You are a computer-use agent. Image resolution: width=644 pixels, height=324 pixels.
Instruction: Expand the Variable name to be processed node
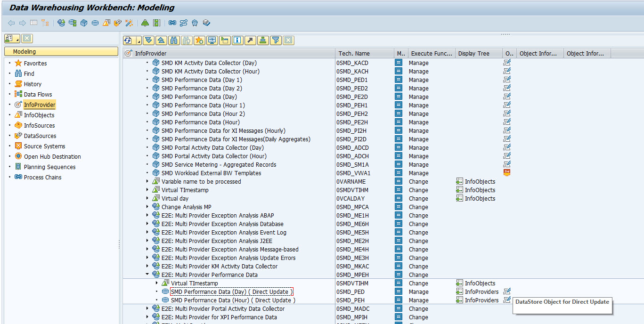147,181
